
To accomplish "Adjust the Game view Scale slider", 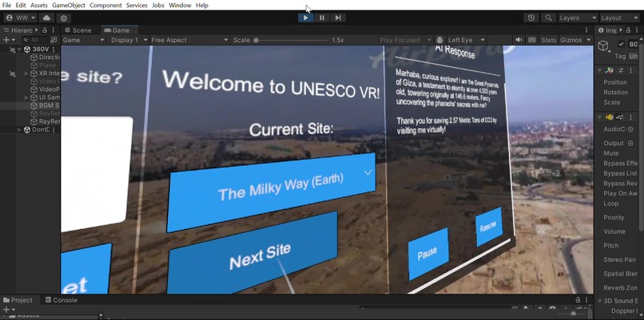I will [x=292, y=40].
